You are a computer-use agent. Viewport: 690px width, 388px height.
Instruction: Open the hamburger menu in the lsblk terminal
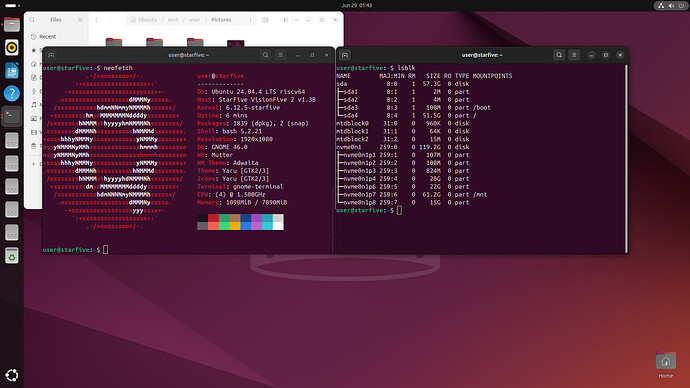click(x=574, y=55)
